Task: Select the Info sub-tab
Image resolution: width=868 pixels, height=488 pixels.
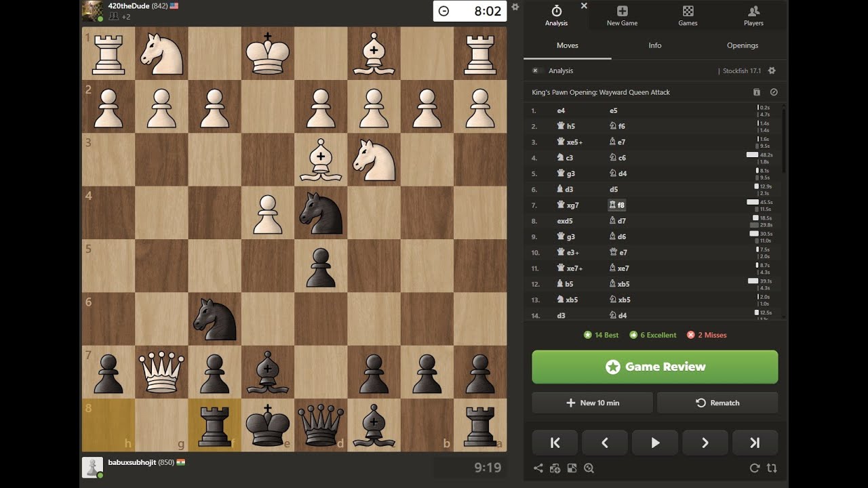Action: point(655,45)
